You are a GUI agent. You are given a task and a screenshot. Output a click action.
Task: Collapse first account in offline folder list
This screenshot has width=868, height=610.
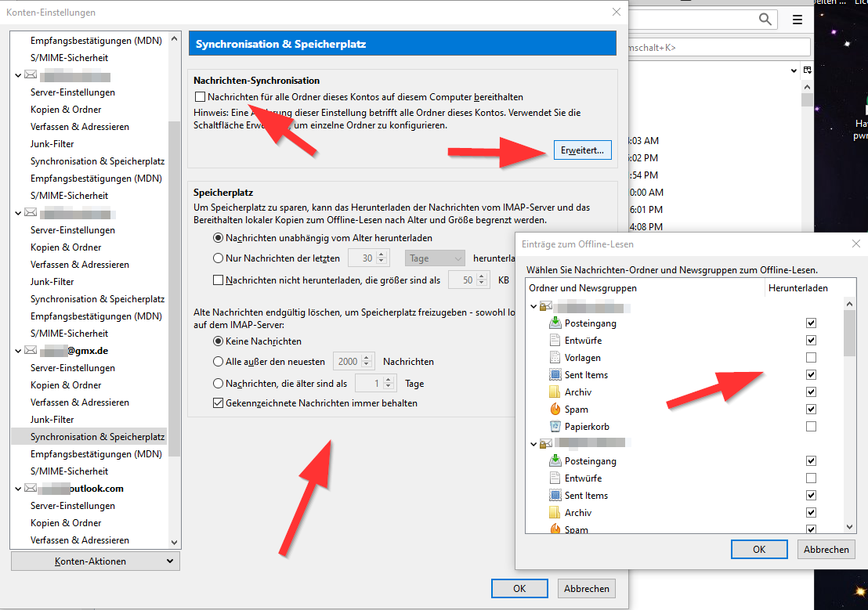[x=533, y=306]
